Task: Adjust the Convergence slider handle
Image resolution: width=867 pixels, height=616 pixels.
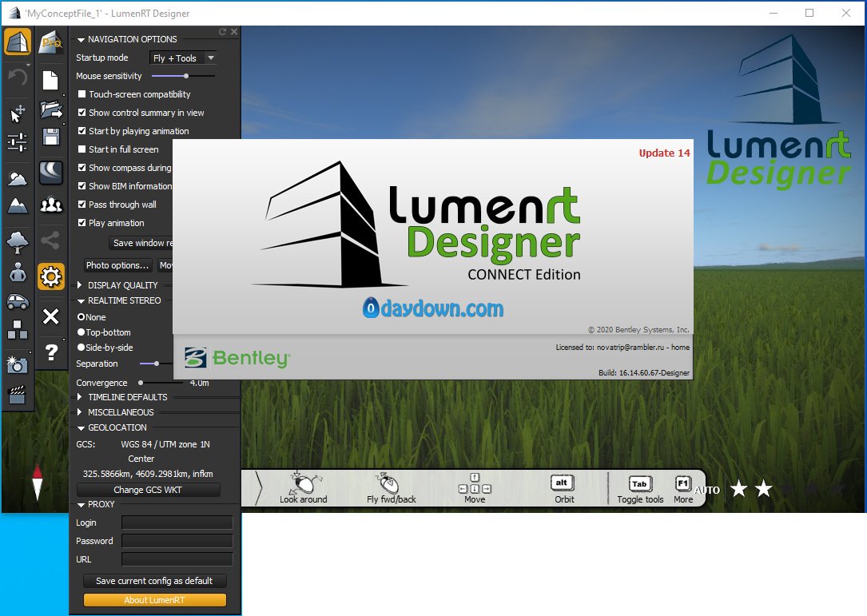Action: pos(141,382)
